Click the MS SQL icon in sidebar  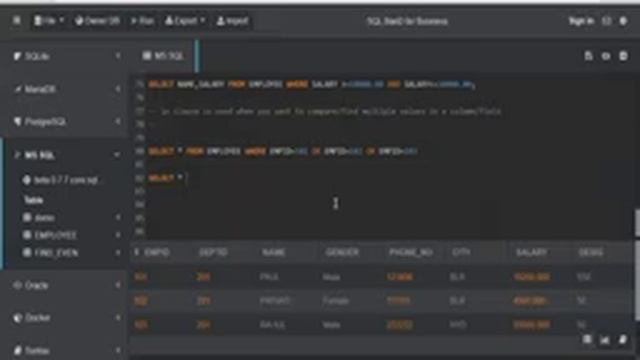17,155
